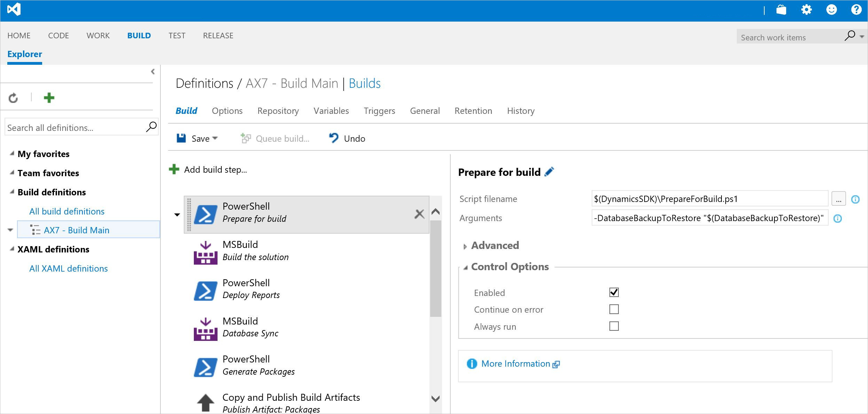This screenshot has height=414, width=868.
Task: Enable the Always run checkbox
Action: (614, 326)
